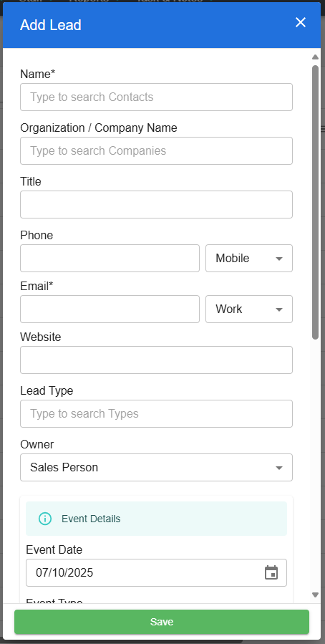Viewport: 325px width, 644px height.
Task: Click the Event Date text field
Action: point(156,572)
